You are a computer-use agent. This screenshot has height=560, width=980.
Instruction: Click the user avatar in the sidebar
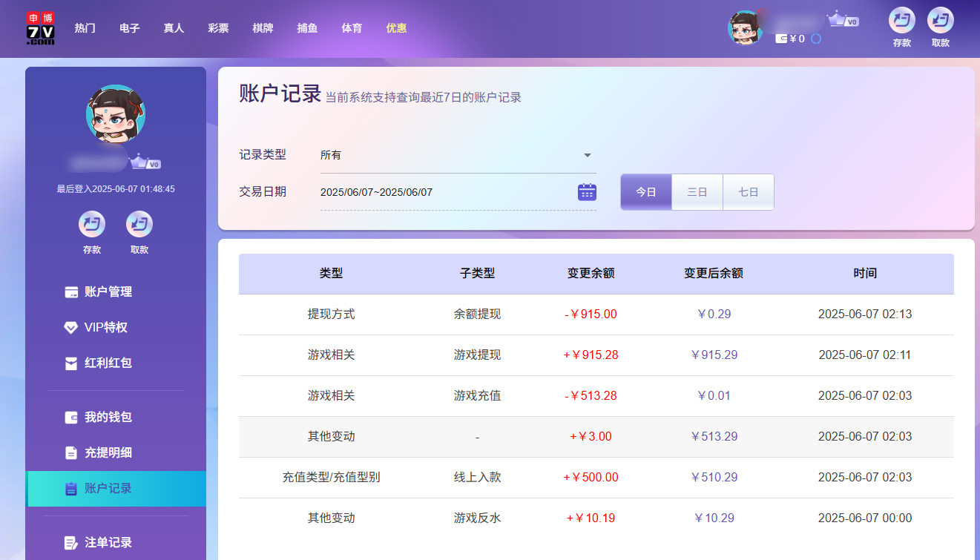[x=116, y=114]
